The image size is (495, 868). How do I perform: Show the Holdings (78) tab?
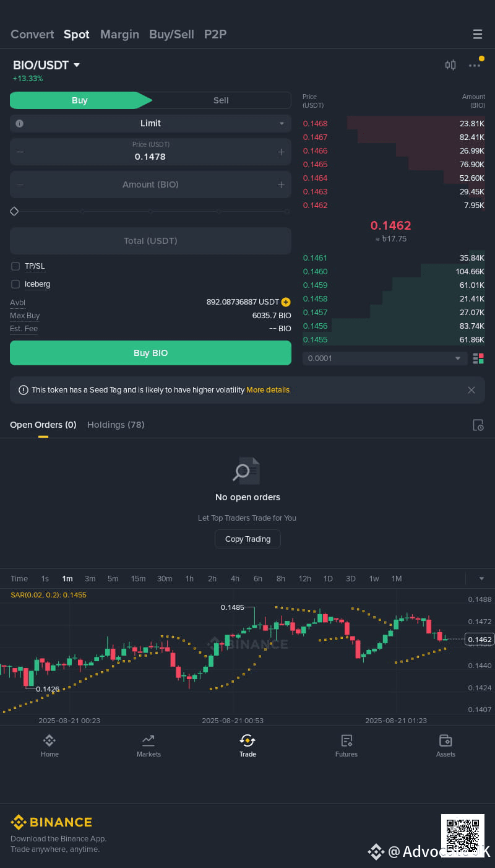(116, 425)
